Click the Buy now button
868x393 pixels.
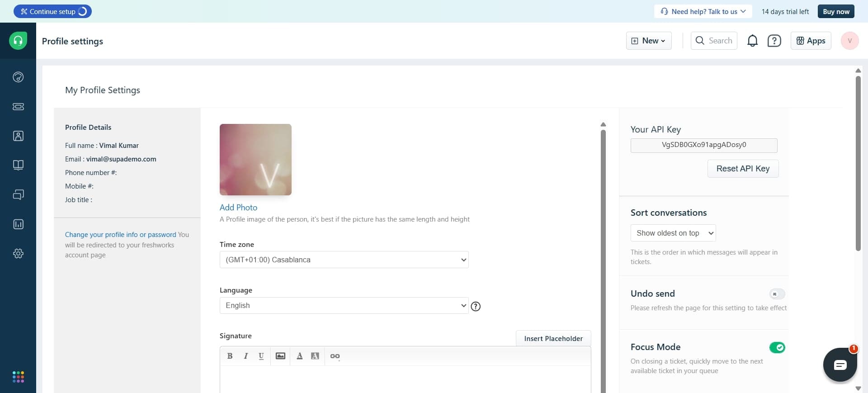tap(836, 11)
